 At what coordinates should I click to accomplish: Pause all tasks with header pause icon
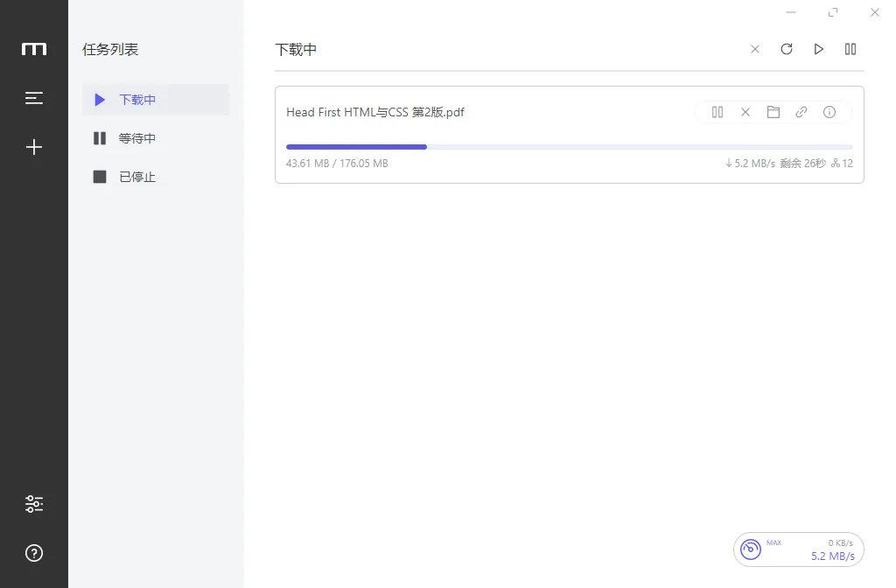tap(850, 49)
